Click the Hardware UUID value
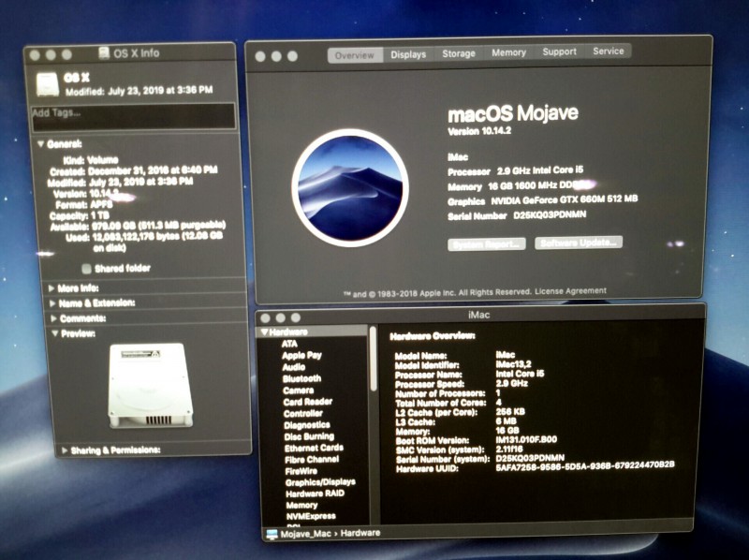Viewport: 749px width, 560px height. point(584,464)
